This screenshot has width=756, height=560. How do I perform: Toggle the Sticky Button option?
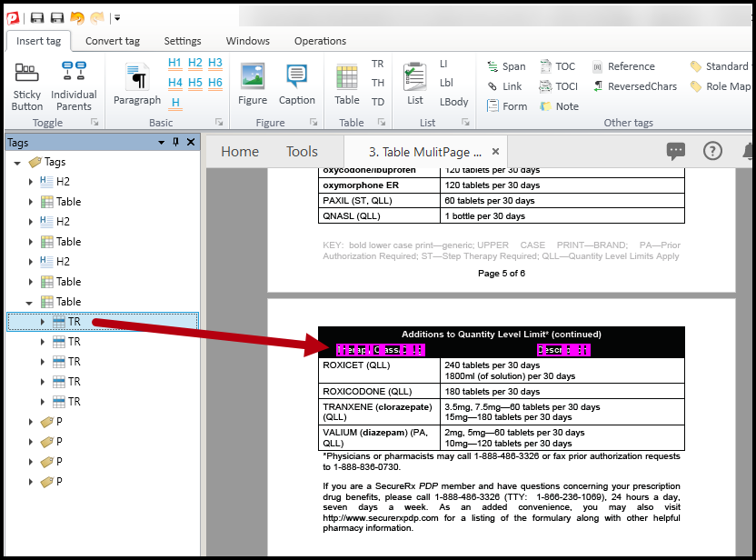(27, 87)
